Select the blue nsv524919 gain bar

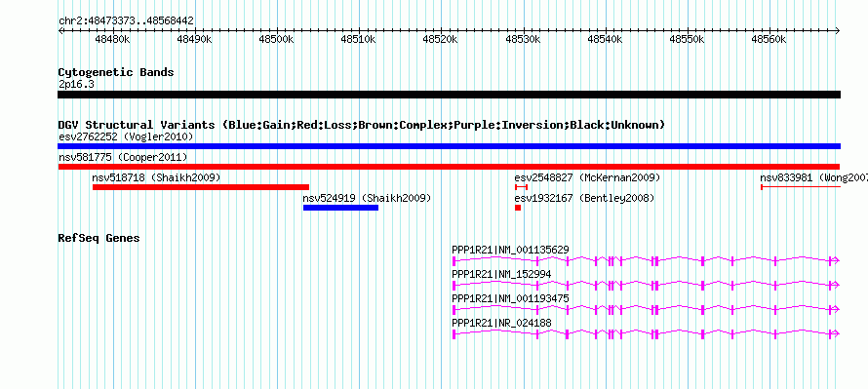[340, 208]
